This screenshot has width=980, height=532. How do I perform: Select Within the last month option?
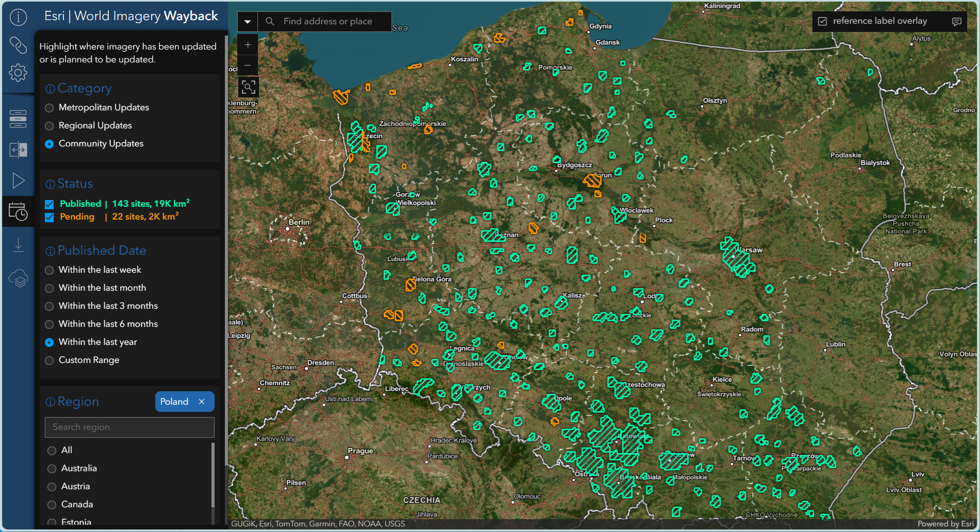click(50, 288)
